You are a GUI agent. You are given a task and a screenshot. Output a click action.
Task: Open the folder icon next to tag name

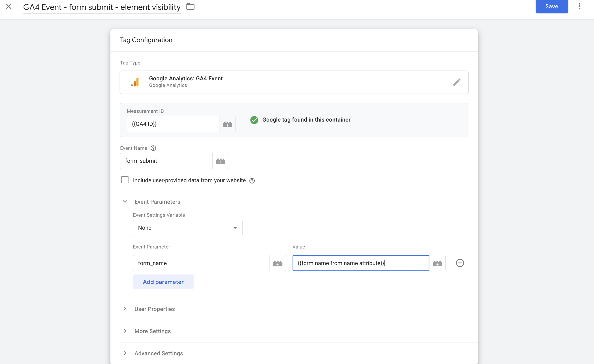(190, 7)
